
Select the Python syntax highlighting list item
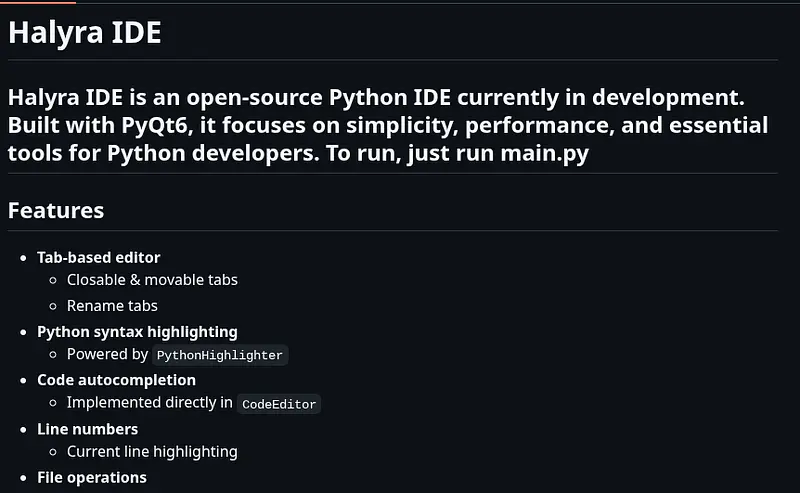pyautogui.click(x=137, y=331)
